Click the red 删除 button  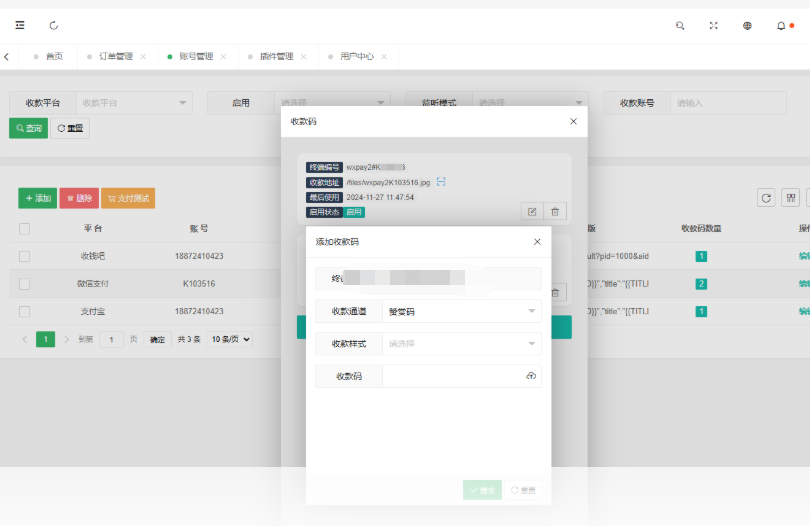(79, 198)
